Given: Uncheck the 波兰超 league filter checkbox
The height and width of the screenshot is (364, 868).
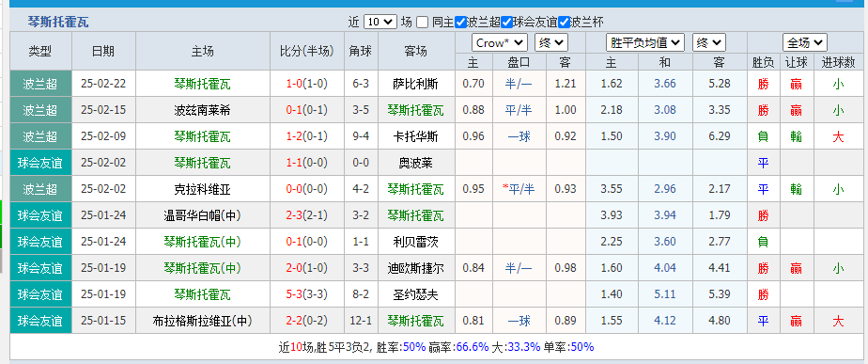Looking at the screenshot, I should point(460,23).
